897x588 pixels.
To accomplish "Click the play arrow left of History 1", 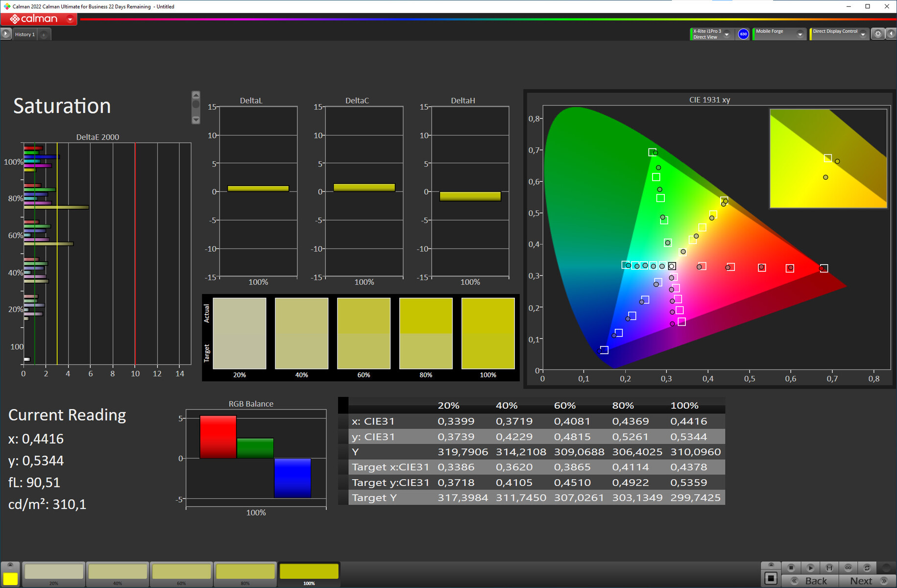I will click(6, 34).
